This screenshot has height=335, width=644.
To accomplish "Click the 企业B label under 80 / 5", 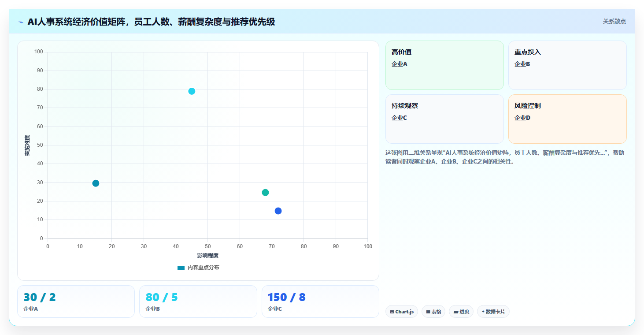I will pyautogui.click(x=152, y=309).
